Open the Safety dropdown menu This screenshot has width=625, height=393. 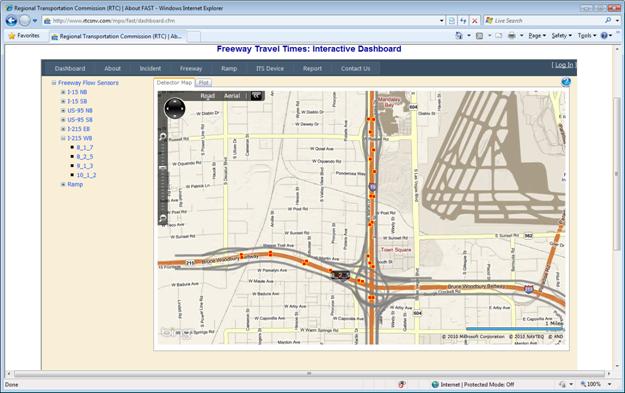[x=561, y=35]
